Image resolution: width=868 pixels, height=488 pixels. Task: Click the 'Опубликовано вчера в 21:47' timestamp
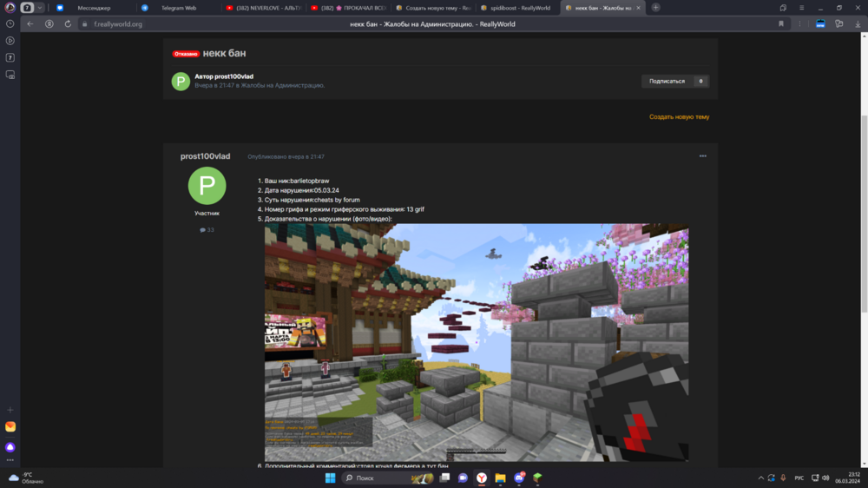286,157
